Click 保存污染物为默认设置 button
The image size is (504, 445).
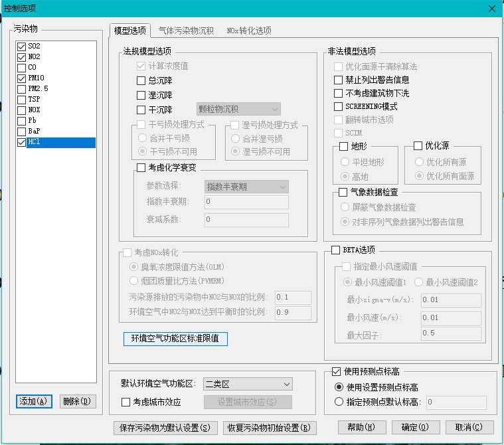coord(166,427)
